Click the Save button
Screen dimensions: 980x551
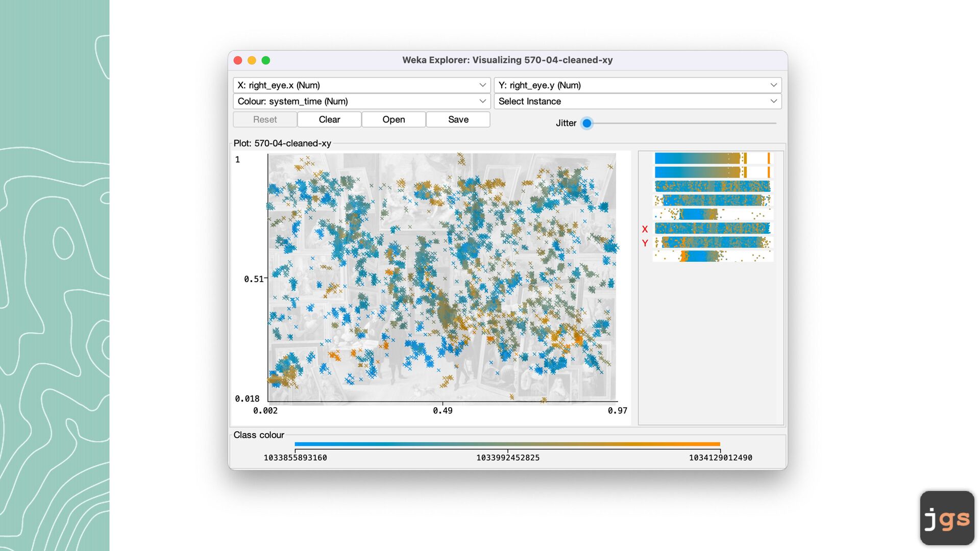(x=458, y=119)
